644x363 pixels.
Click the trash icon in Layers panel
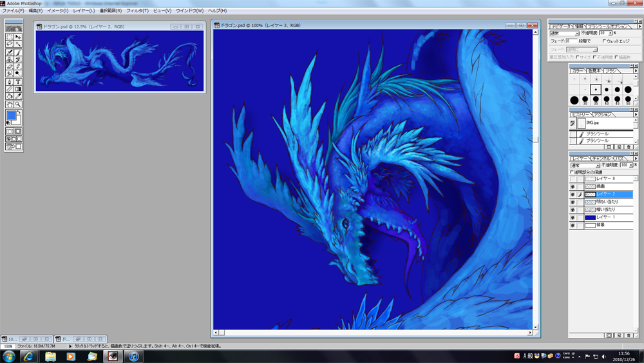click(629, 335)
